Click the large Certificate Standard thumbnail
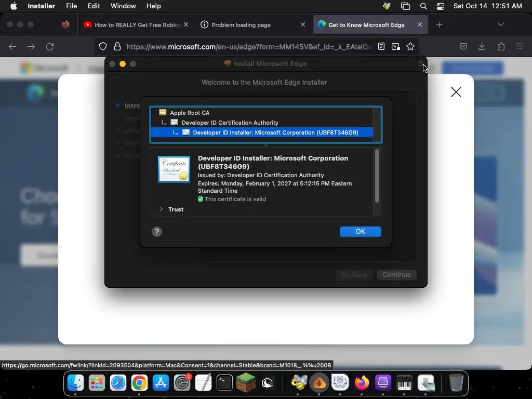Viewport: 532px width, 399px height. click(x=174, y=169)
